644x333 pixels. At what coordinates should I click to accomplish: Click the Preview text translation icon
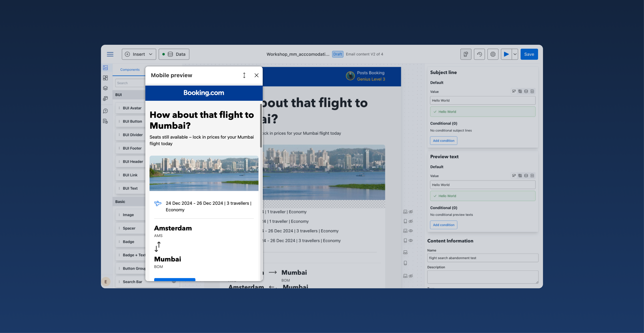[x=520, y=176]
